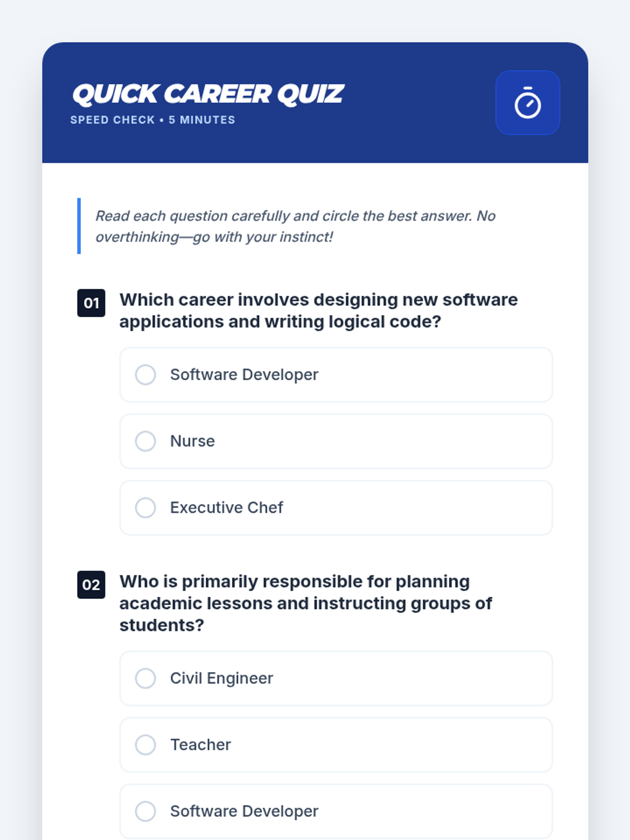Click the Speed Check 5 Minutes subtitle
Screen dimensions: 630x840
click(x=153, y=120)
